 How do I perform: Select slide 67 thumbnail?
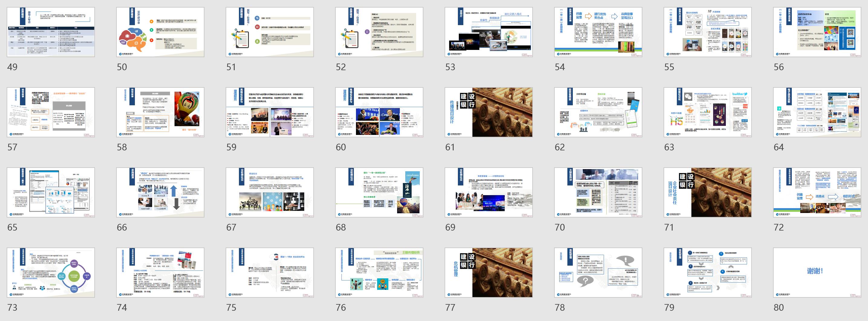(270, 192)
